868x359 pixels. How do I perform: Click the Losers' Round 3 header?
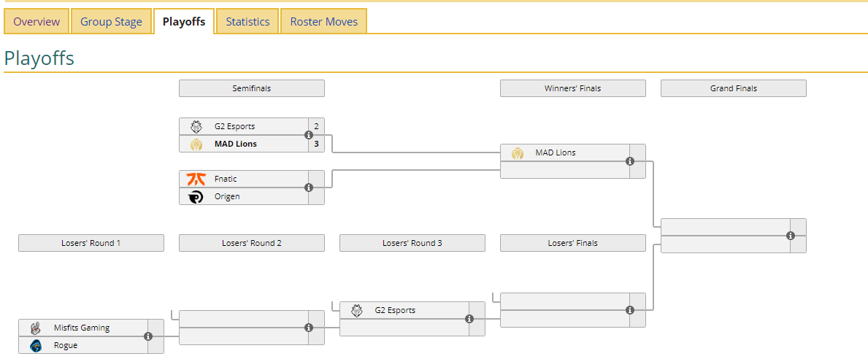pos(412,243)
